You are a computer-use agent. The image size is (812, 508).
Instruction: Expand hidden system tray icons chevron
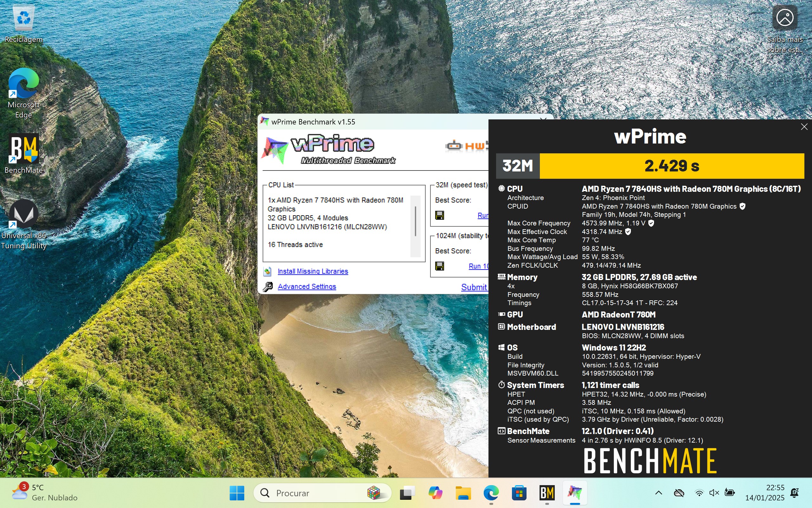(x=659, y=493)
